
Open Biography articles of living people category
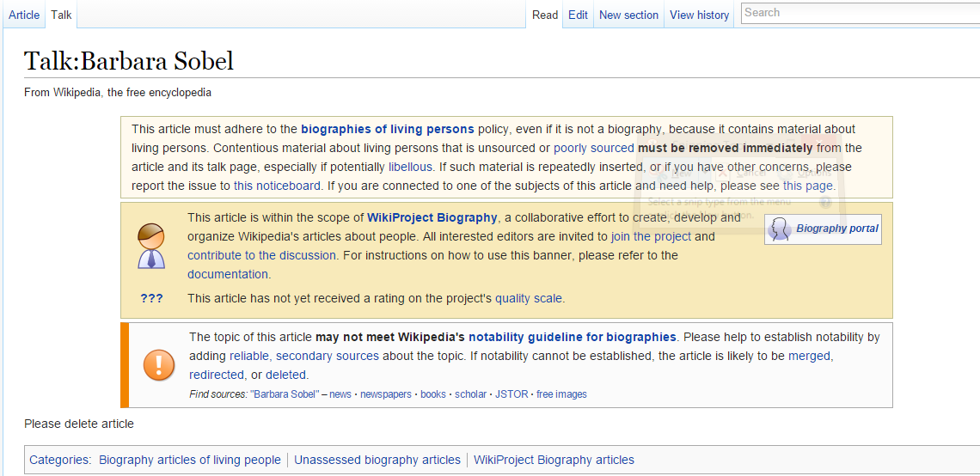click(x=190, y=460)
